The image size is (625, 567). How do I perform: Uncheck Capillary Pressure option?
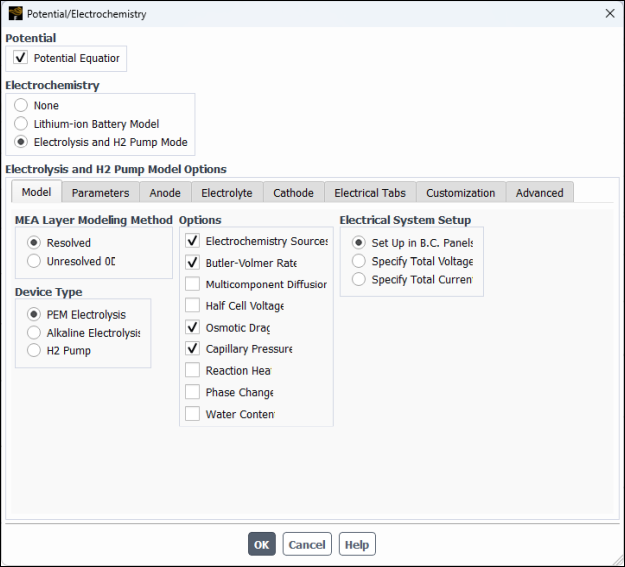point(193,348)
